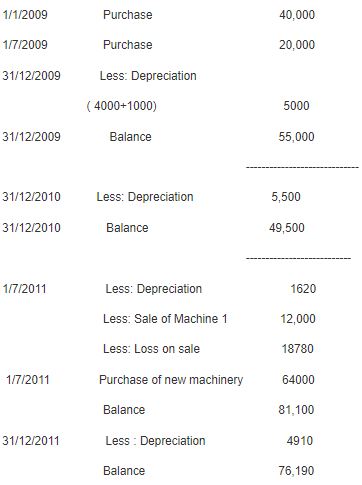The width and height of the screenshot is (362, 485).
Task: Click the 1/7/2009 Purchase label
Action: point(128,45)
